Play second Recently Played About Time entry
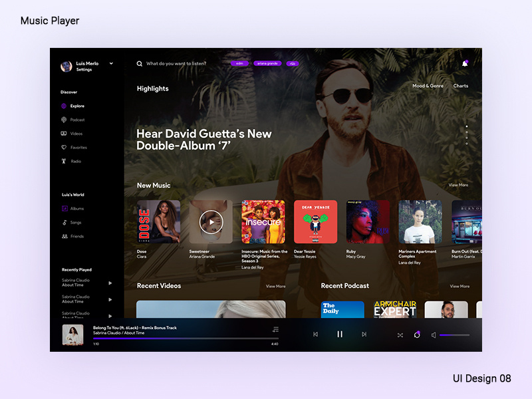Image resolution: width=532 pixels, height=399 pixels. point(110,300)
